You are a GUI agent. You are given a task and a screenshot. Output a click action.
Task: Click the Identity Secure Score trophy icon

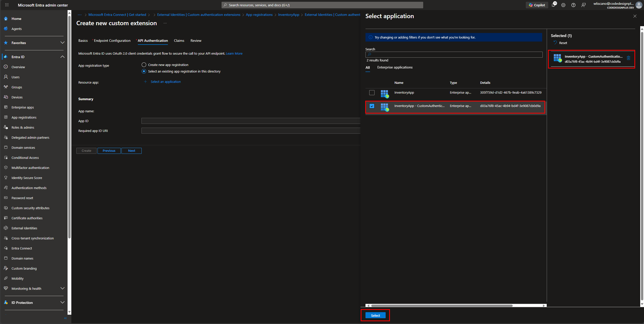point(6,178)
